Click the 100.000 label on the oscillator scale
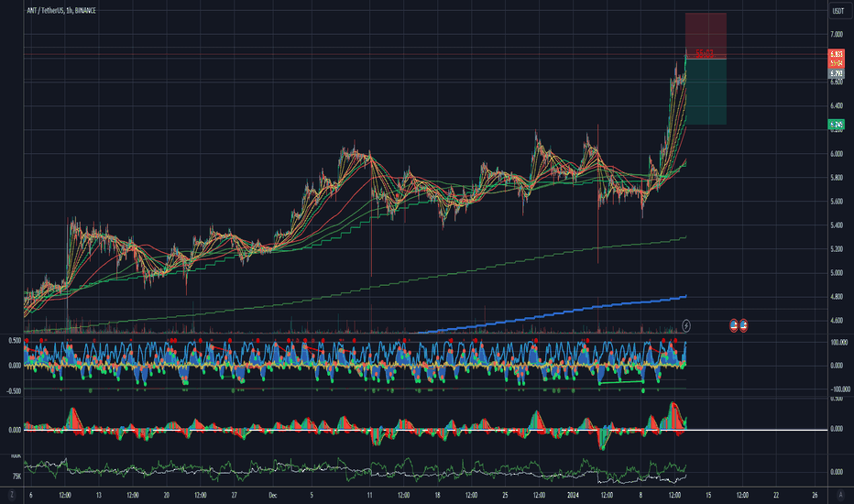Viewport: 854px width, 504px height. coord(838,342)
